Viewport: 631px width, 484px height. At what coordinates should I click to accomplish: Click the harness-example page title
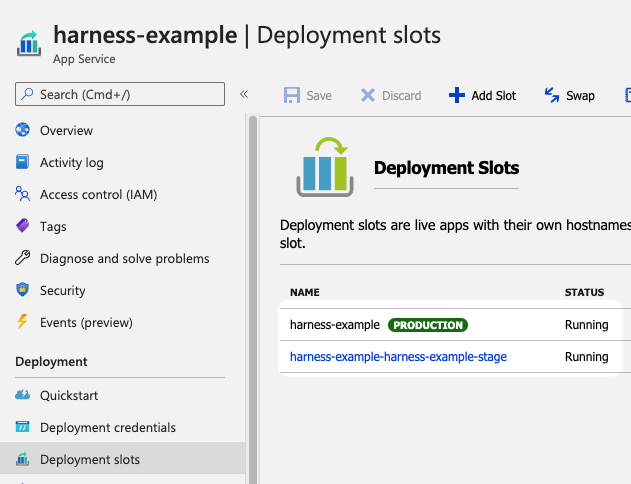pos(145,35)
